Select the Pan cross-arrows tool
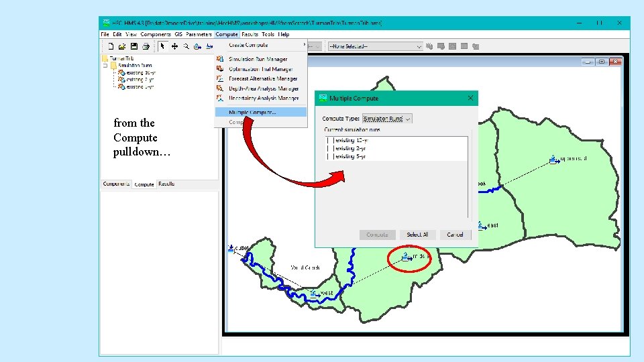The image size is (644, 362). [x=174, y=46]
